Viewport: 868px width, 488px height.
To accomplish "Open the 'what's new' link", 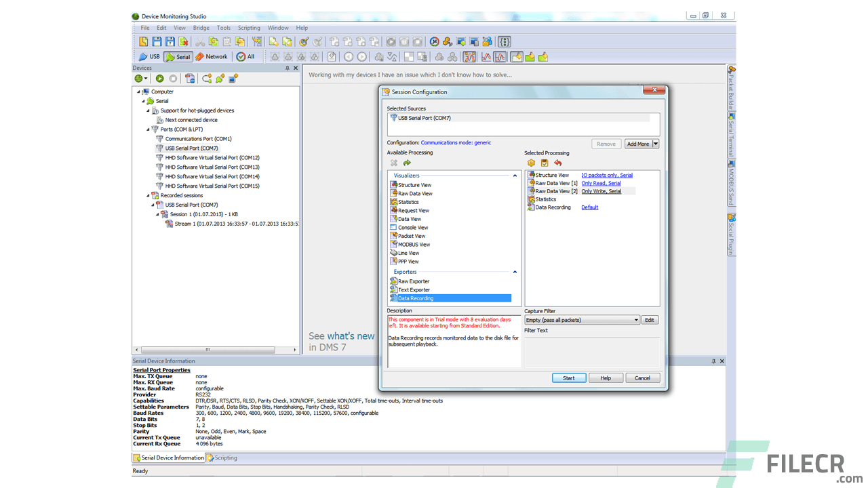I will [351, 336].
